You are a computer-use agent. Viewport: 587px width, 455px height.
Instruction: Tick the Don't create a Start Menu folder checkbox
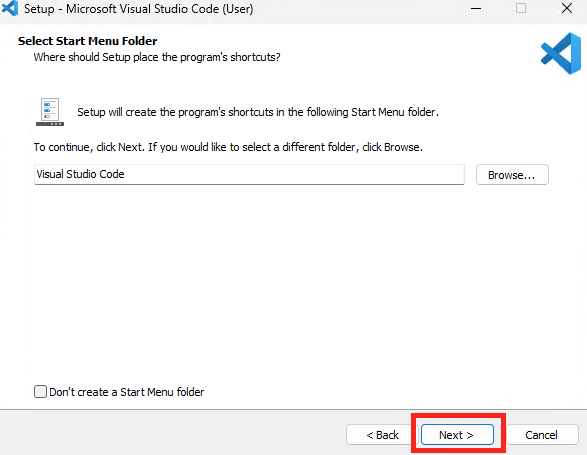click(40, 392)
